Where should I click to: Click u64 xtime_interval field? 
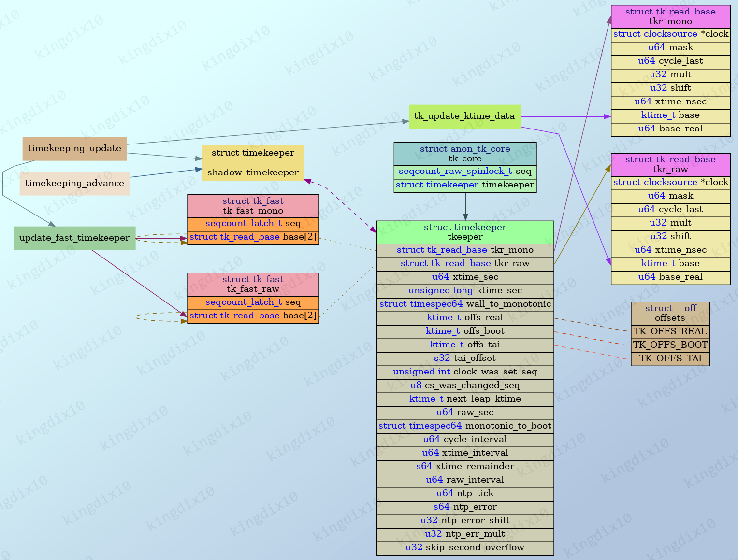point(465,454)
